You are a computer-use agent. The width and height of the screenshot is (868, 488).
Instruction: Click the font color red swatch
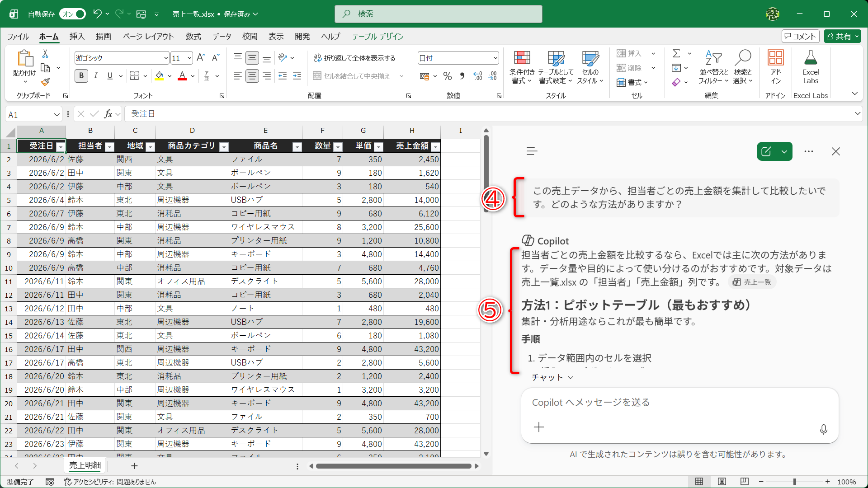182,76
